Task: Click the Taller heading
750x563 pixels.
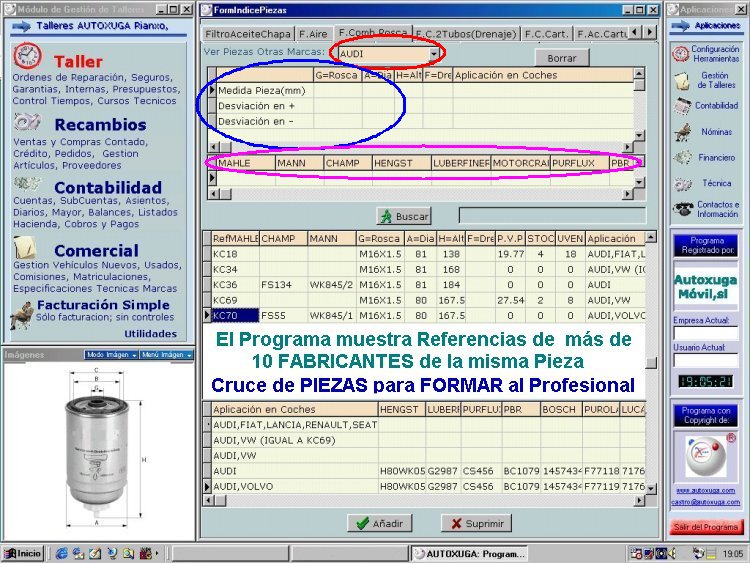Action: point(78,61)
